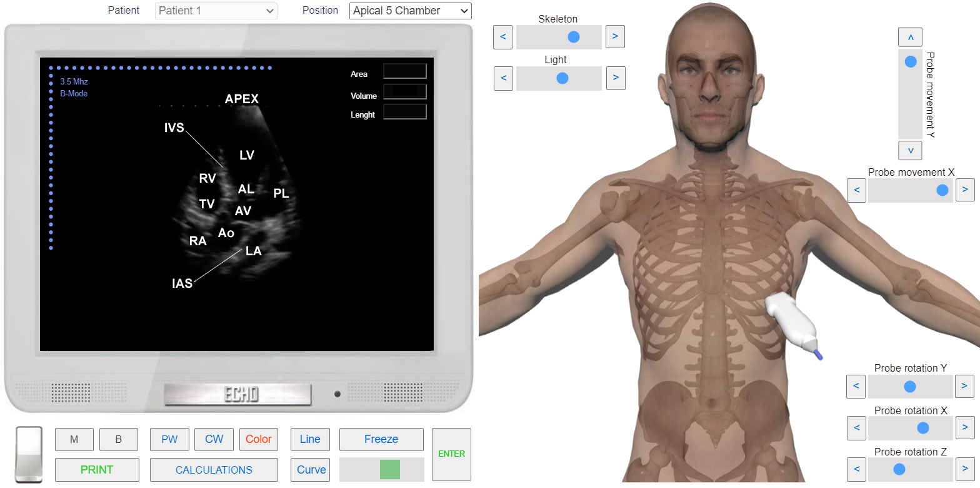Click Probe rotation Z left arrow
This screenshot has width=980, height=488.
tap(856, 469)
